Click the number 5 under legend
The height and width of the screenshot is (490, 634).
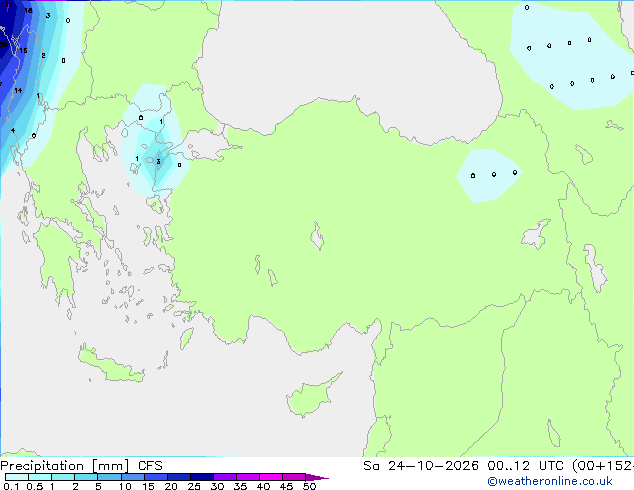[x=98, y=486]
